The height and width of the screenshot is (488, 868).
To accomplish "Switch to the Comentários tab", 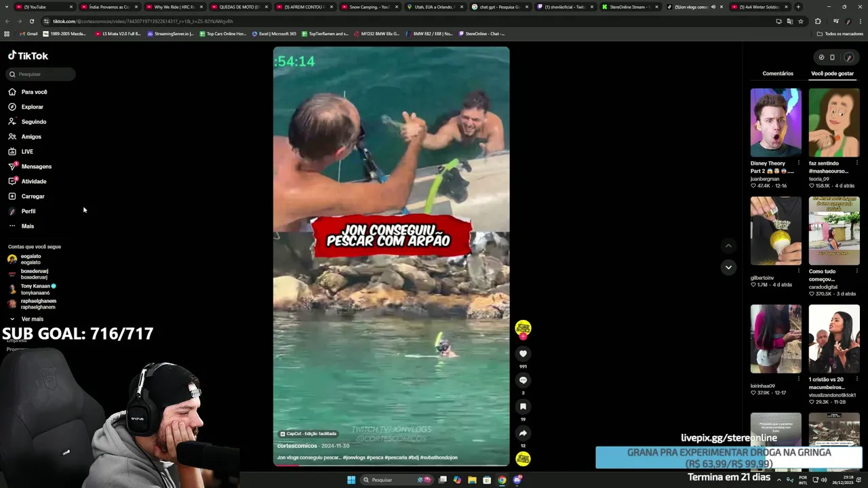I will (x=778, y=73).
